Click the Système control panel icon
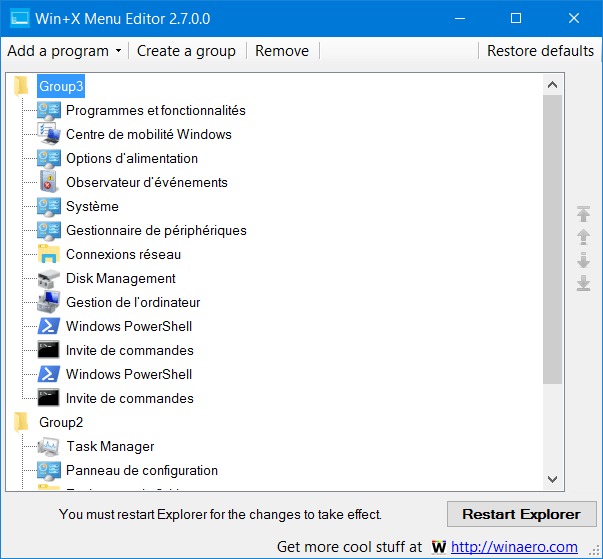The height and width of the screenshot is (559, 603). [x=49, y=206]
